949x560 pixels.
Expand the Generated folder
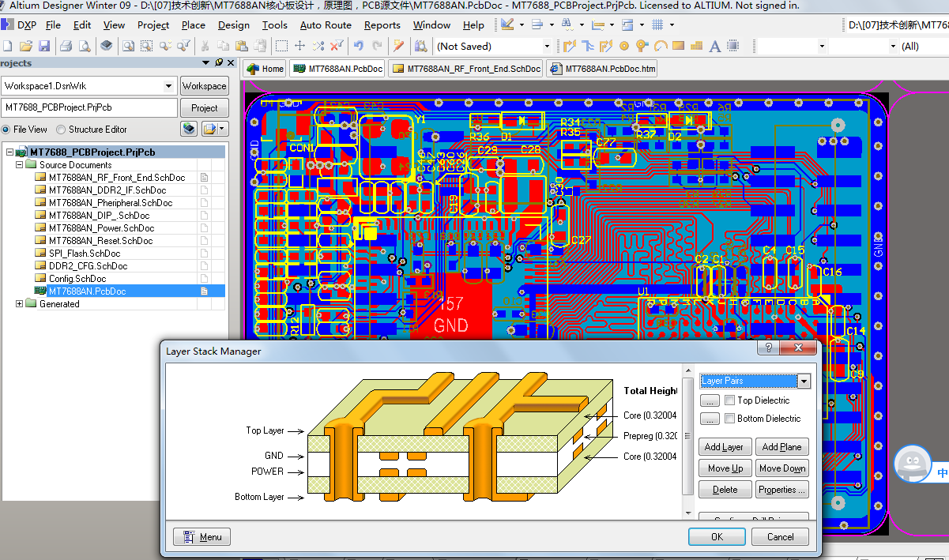point(20,304)
